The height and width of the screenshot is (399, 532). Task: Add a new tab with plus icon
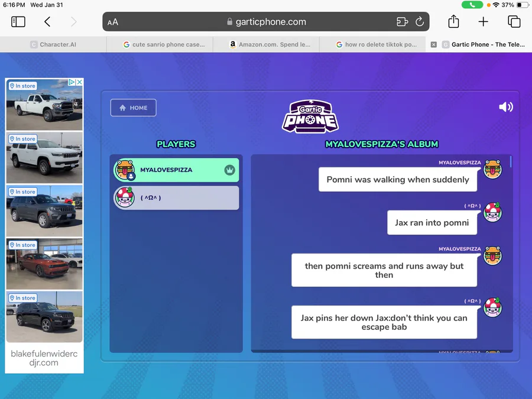click(483, 22)
